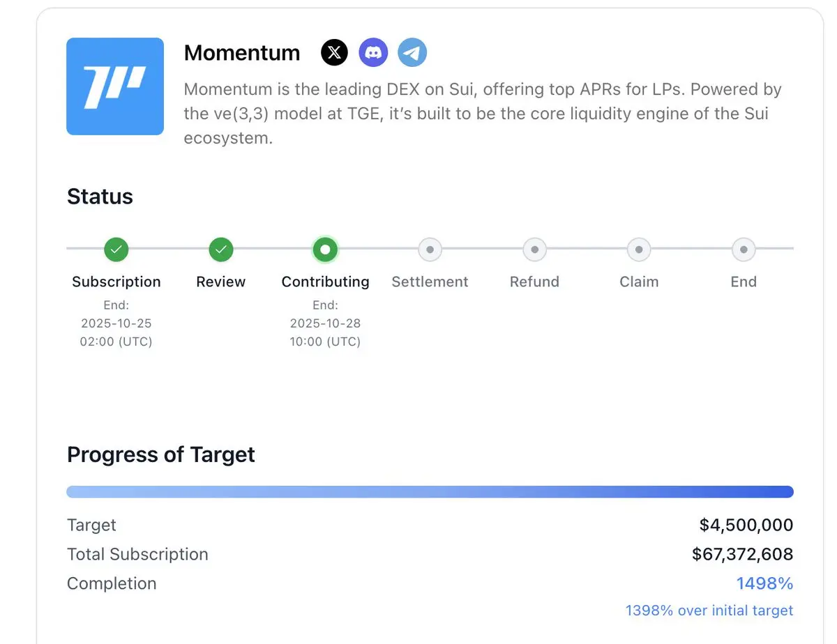
Task: Click the Momentum project title
Action: pos(242,53)
